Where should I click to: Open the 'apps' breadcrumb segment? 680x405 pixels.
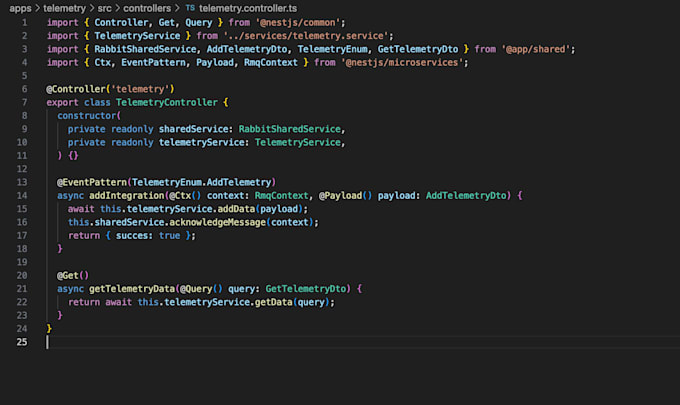click(20, 8)
